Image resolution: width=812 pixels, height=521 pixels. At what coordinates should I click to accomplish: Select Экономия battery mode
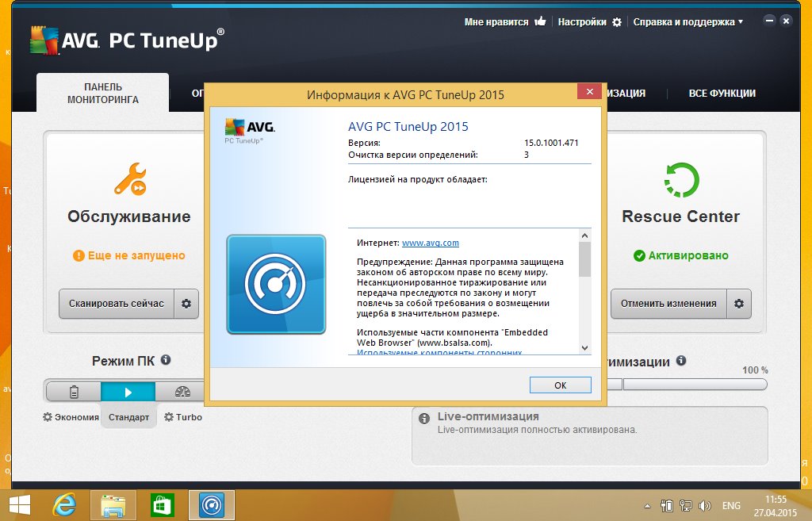(x=74, y=392)
